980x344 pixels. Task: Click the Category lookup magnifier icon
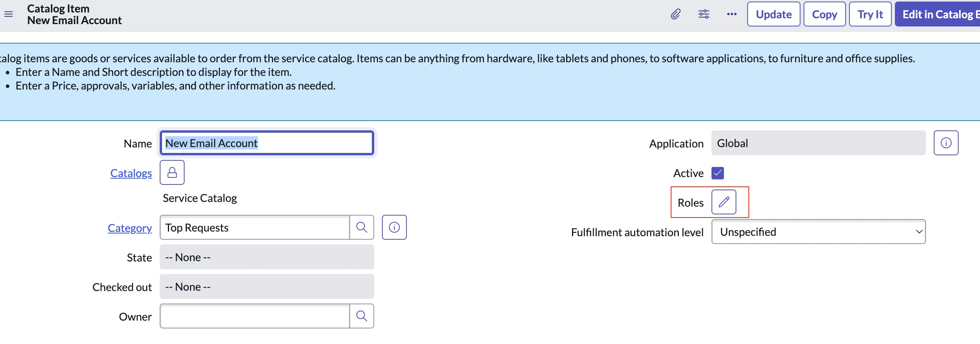click(x=362, y=227)
